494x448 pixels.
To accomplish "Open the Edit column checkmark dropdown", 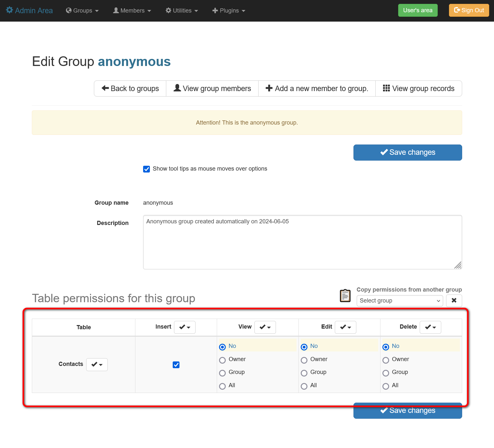I will [345, 327].
